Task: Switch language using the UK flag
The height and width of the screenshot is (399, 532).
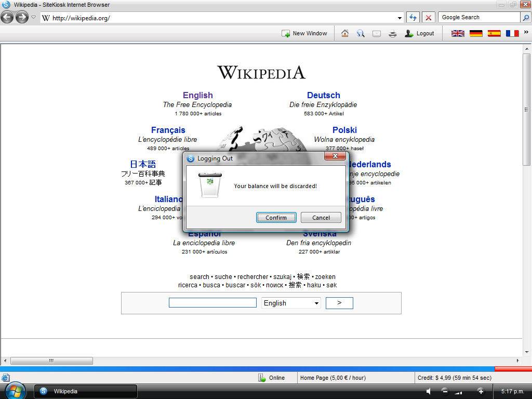Action: (458, 33)
